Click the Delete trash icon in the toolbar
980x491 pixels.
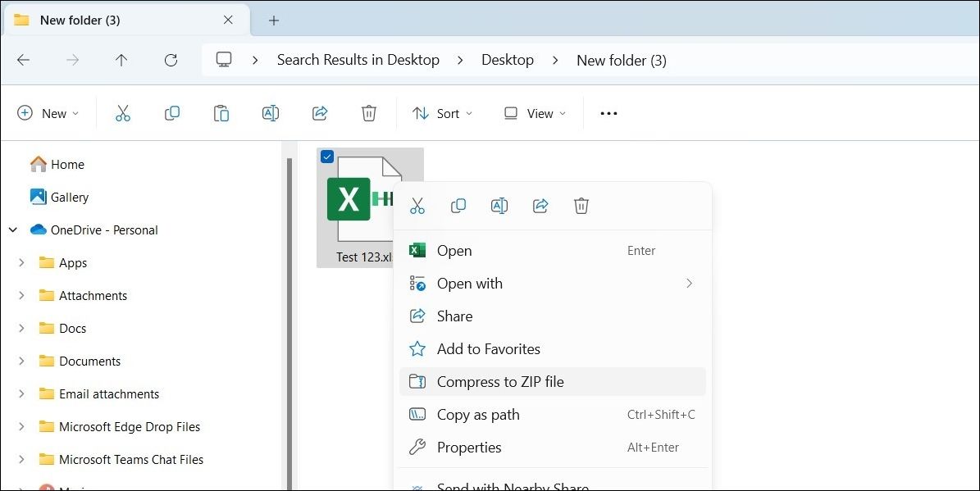pos(368,112)
